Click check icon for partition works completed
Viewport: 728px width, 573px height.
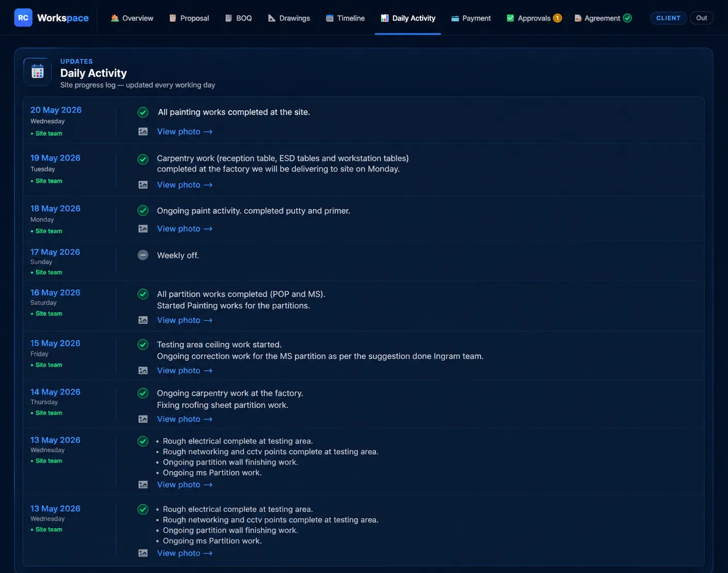(x=143, y=294)
